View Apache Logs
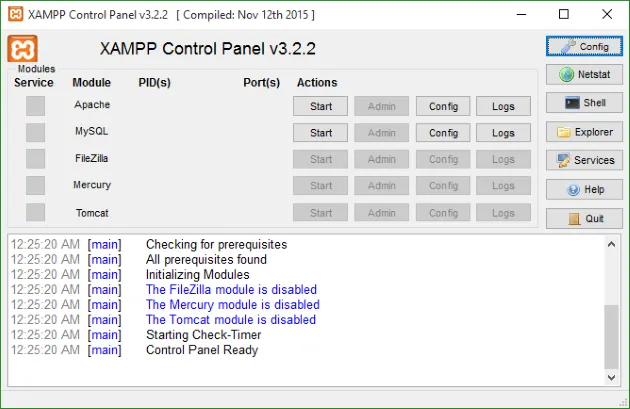 (x=503, y=106)
